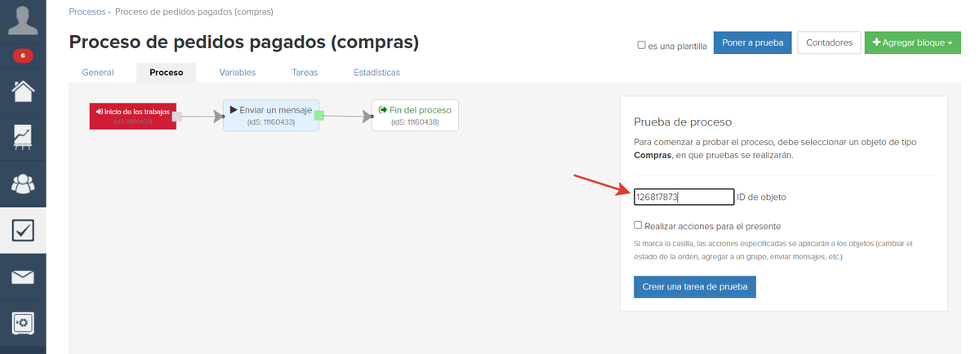Open the Estadísticas tab
The height and width of the screenshot is (354, 980).
point(376,73)
